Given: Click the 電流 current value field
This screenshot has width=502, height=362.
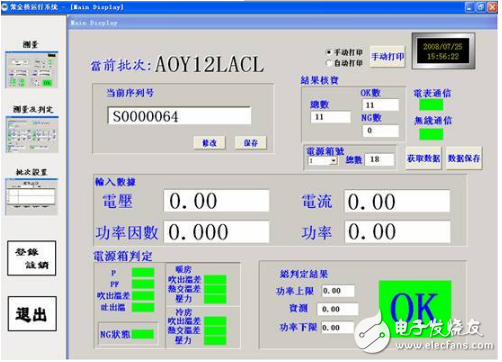Looking at the screenshot, I should 397,201.
